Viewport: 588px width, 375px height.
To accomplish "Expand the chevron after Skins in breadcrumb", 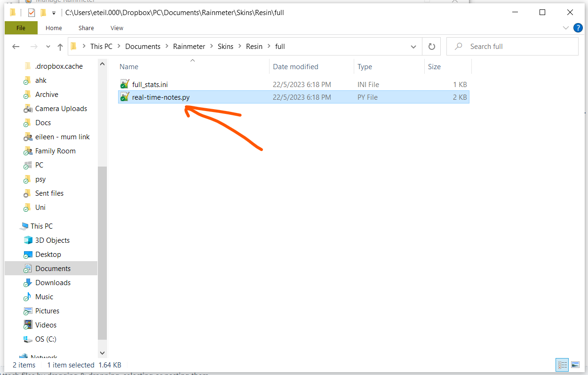I will point(240,47).
